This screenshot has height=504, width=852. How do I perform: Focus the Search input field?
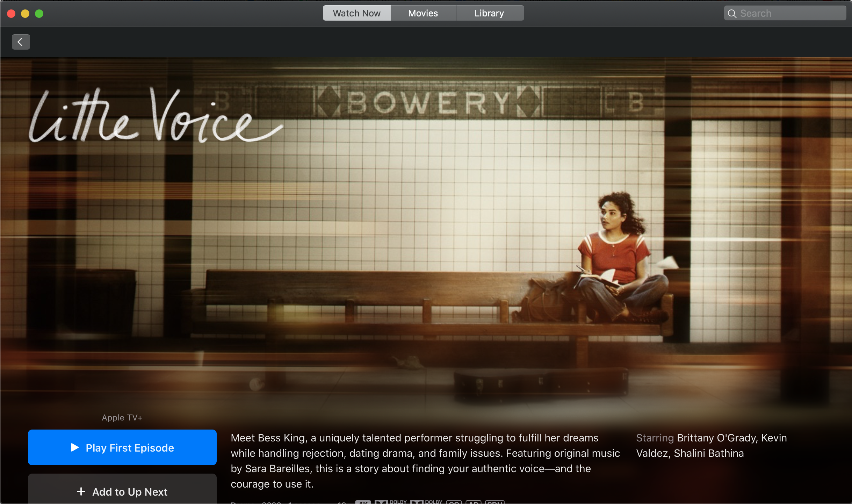(790, 13)
